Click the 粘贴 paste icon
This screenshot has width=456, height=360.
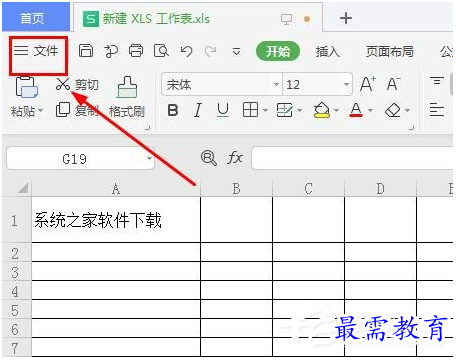tap(26, 87)
